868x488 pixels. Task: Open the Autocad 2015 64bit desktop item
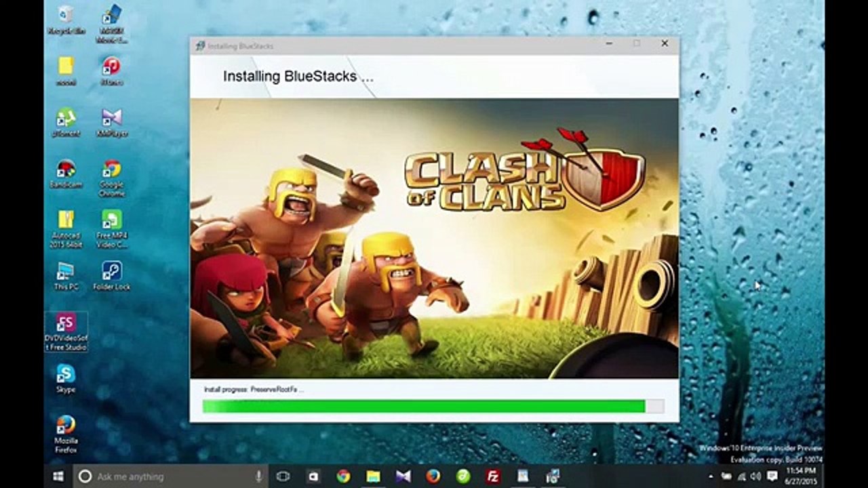pos(66,229)
